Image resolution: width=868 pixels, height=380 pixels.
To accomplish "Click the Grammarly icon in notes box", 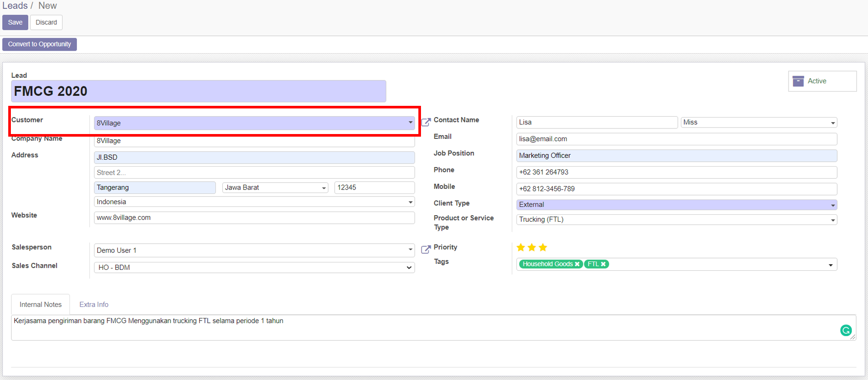I will point(846,331).
